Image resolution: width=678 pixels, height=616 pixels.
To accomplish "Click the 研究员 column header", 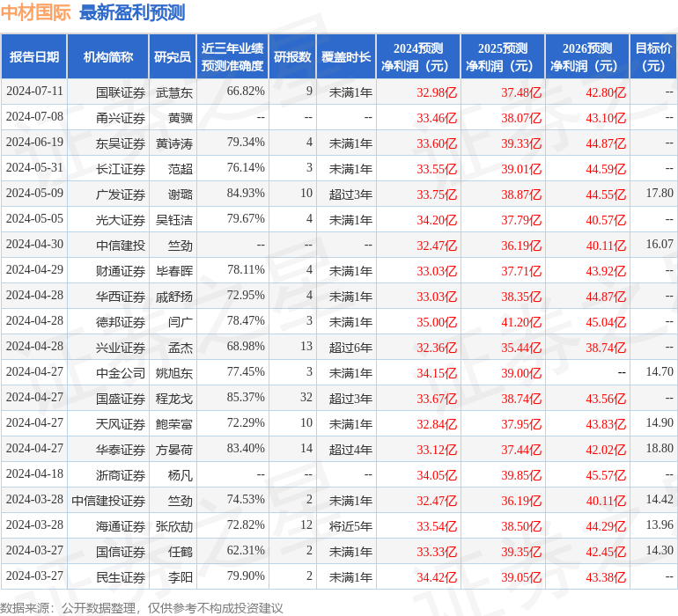I will (x=173, y=56).
